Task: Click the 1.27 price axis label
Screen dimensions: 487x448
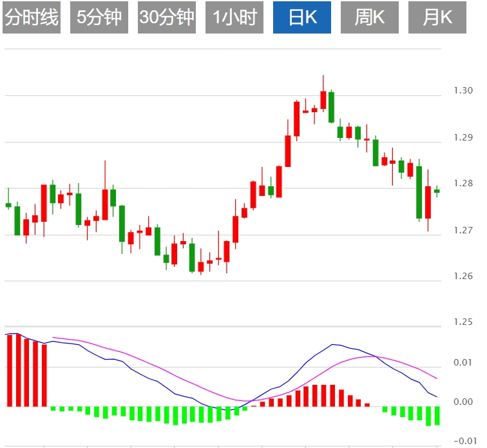Action: [463, 230]
